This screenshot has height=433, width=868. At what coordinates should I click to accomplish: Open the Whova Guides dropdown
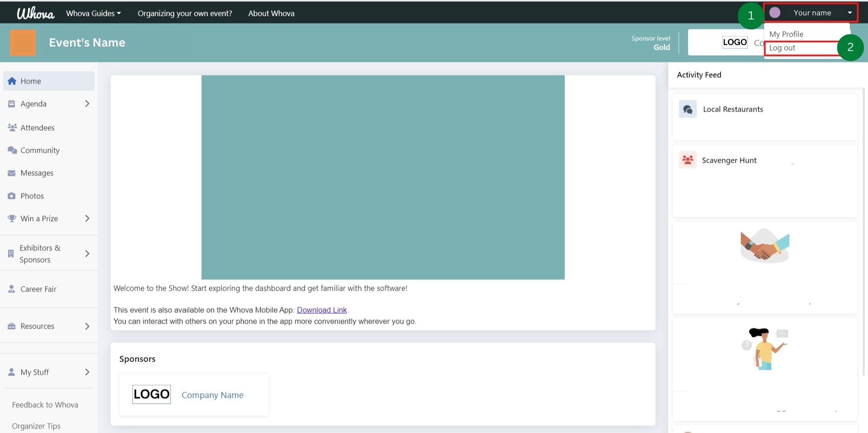93,14
